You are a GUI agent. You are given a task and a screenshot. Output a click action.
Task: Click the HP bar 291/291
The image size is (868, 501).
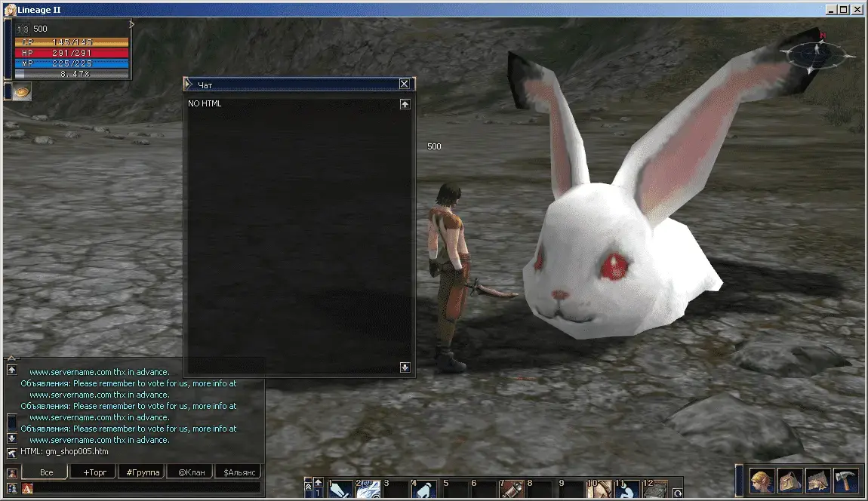pyautogui.click(x=72, y=53)
